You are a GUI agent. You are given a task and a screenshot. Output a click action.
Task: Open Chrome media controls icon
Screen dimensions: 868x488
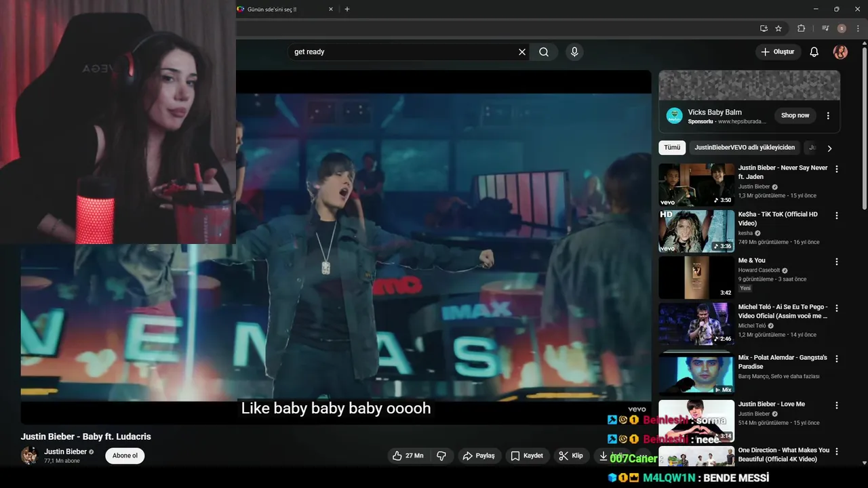point(825,28)
